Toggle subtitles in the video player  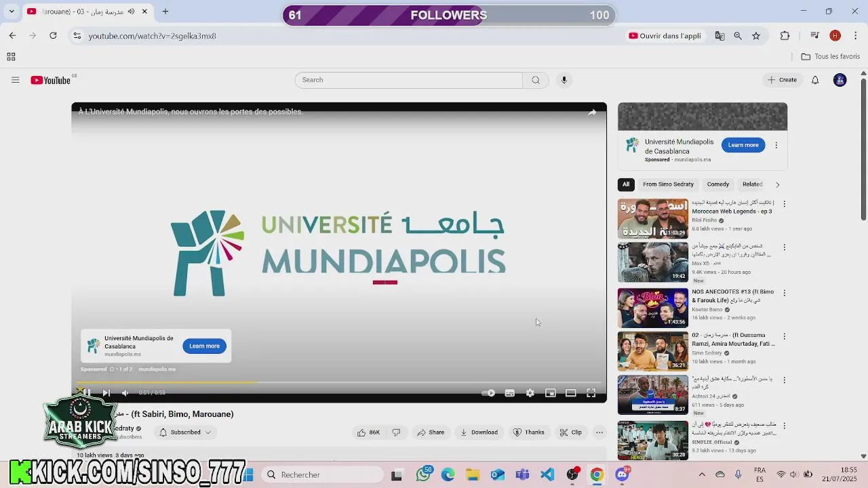point(510,393)
